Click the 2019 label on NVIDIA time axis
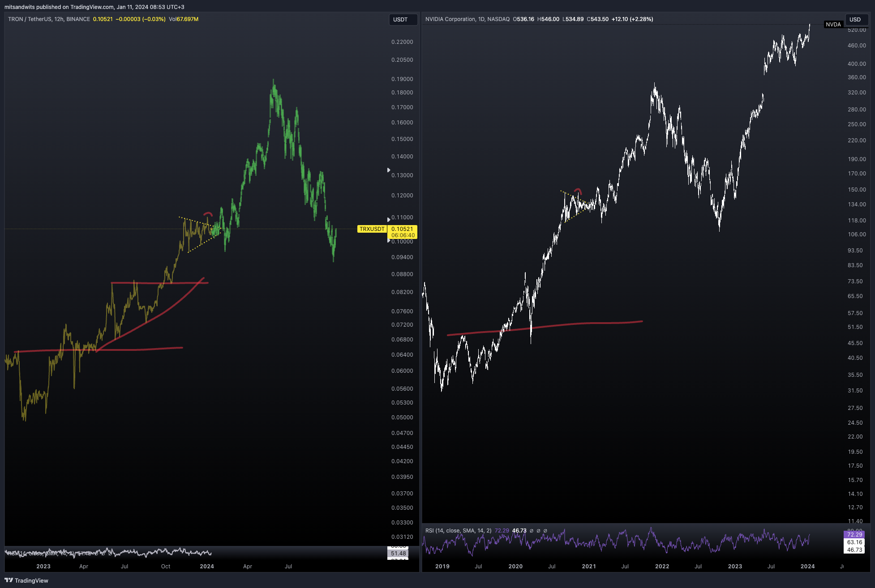This screenshot has height=588, width=875. pyautogui.click(x=442, y=567)
